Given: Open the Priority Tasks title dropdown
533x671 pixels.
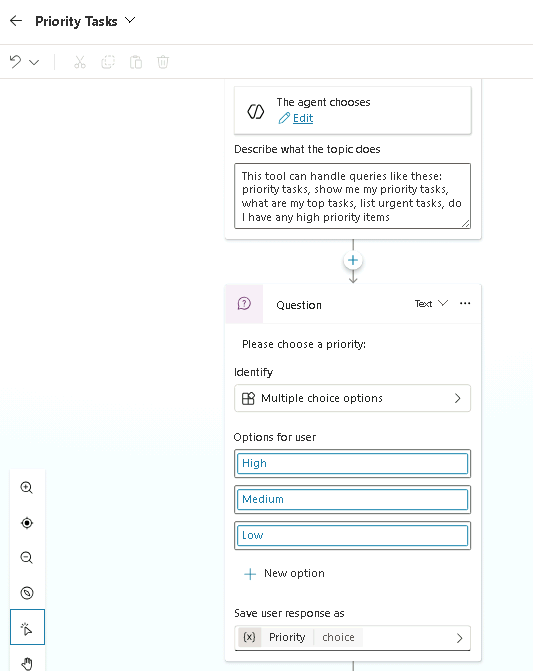Looking at the screenshot, I should click(x=130, y=20).
